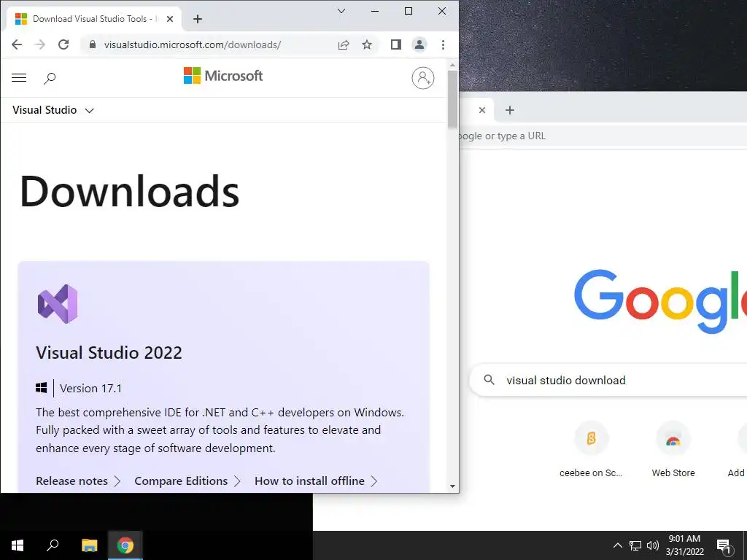Close the Download Visual Studio Tools tab
This screenshot has height=560, width=747.
[170, 19]
